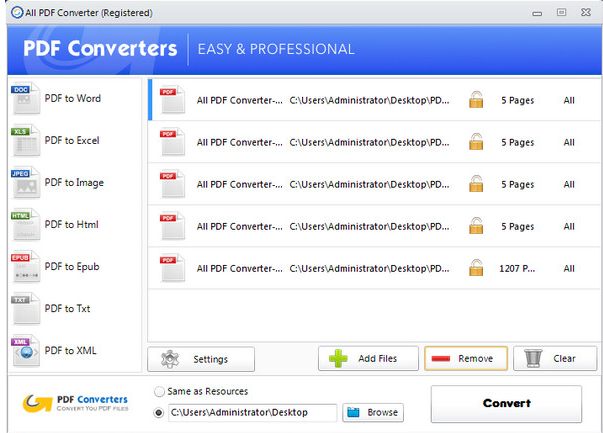Click the 1207 P... page count cell
603x433 pixels.
tap(517, 268)
